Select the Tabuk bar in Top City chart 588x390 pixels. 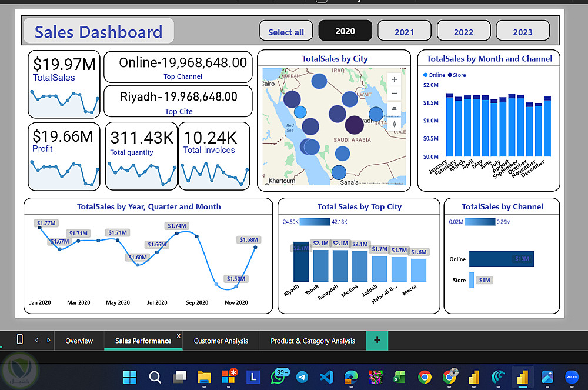tap(320, 265)
